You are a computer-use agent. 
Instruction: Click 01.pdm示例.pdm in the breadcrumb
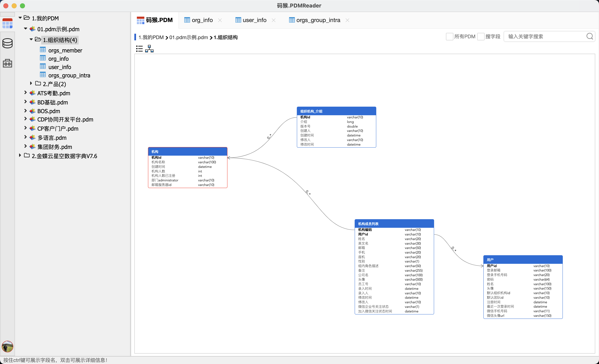188,37
